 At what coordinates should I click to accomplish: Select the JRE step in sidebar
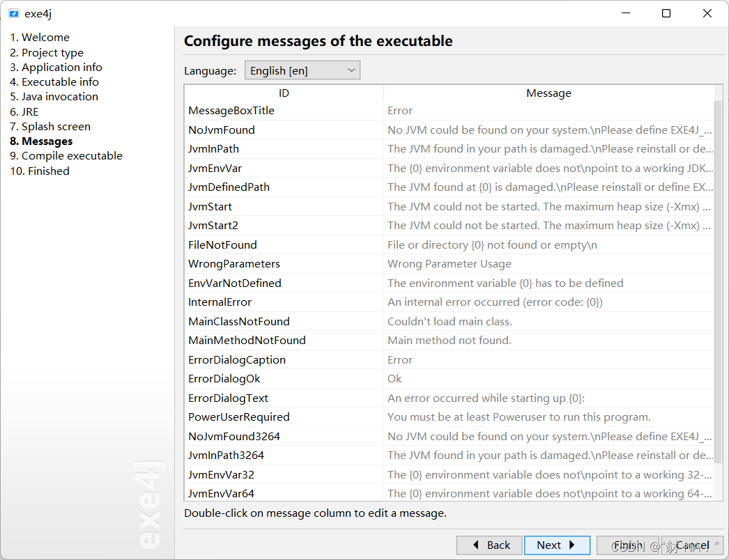pyautogui.click(x=24, y=112)
